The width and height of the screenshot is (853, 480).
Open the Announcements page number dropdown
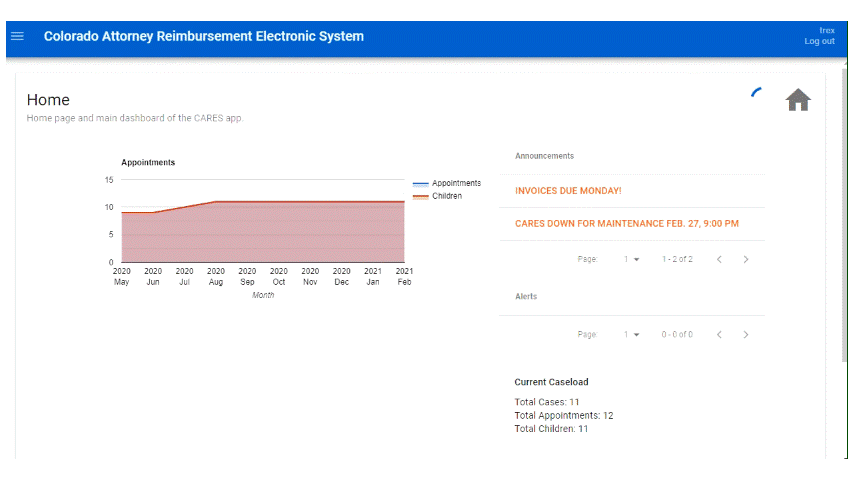[632, 260]
